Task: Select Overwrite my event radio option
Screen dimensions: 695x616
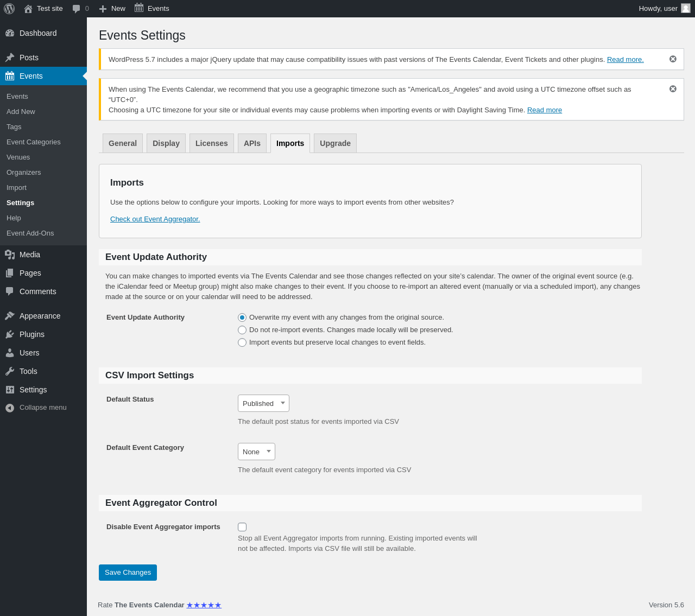Action: [242, 317]
